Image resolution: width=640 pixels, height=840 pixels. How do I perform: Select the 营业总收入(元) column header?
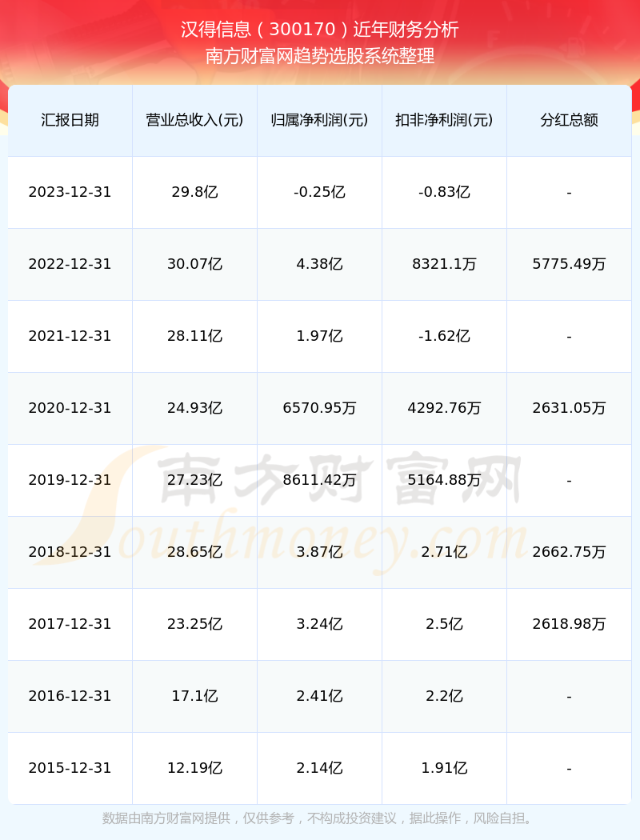pyautogui.click(x=194, y=120)
